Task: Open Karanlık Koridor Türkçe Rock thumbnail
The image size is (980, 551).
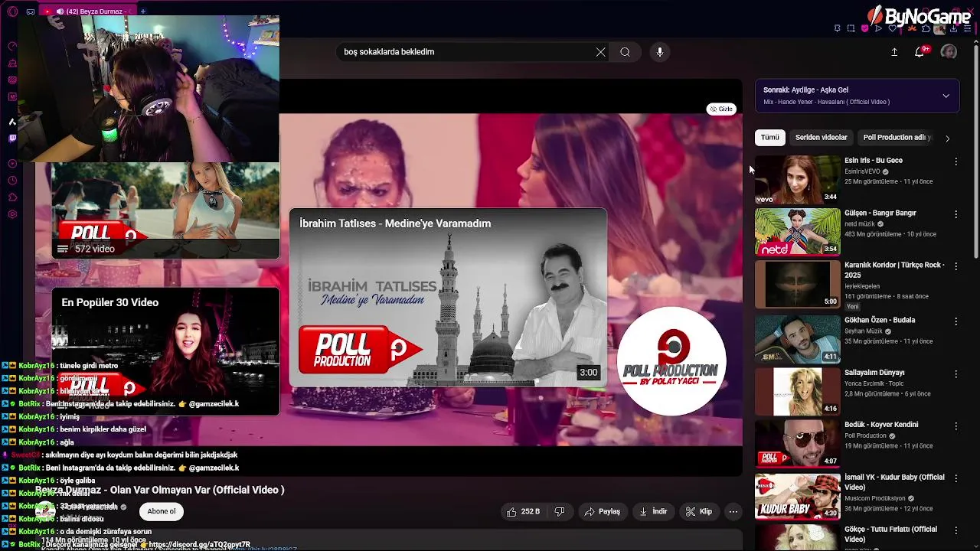Action: tap(797, 284)
